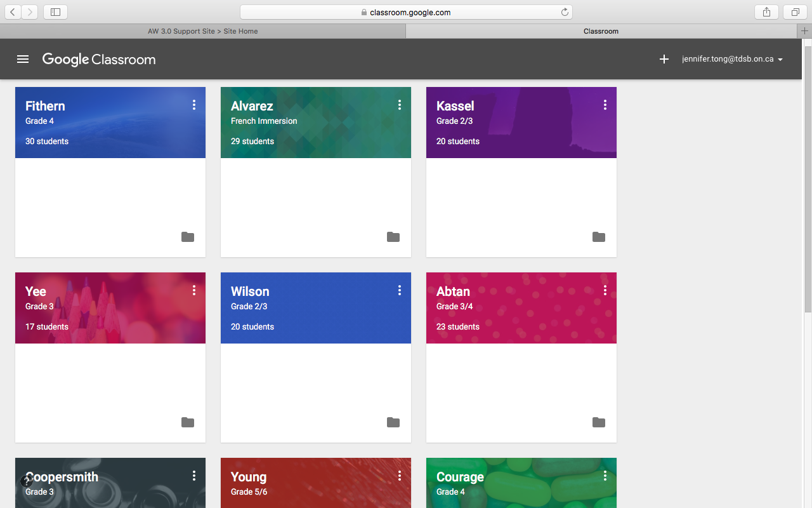Open the Yee class Drive folder

coord(188,422)
